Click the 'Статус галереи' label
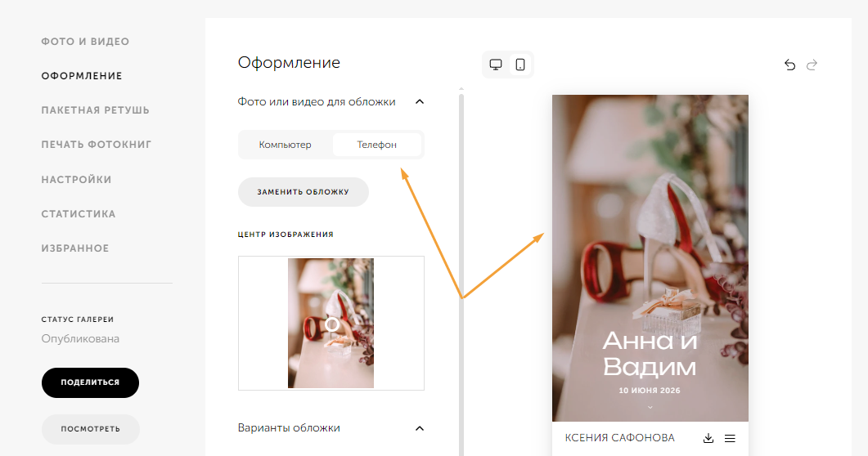 pos(78,320)
